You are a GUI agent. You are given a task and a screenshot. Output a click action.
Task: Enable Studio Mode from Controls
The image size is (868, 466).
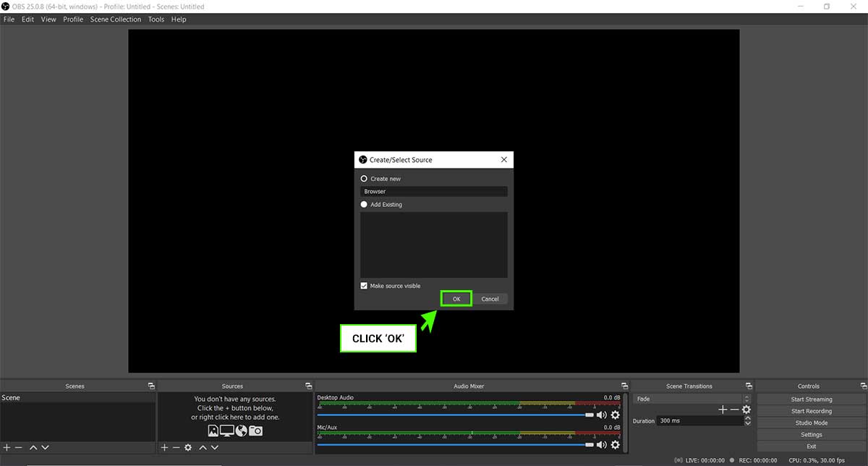pyautogui.click(x=812, y=423)
